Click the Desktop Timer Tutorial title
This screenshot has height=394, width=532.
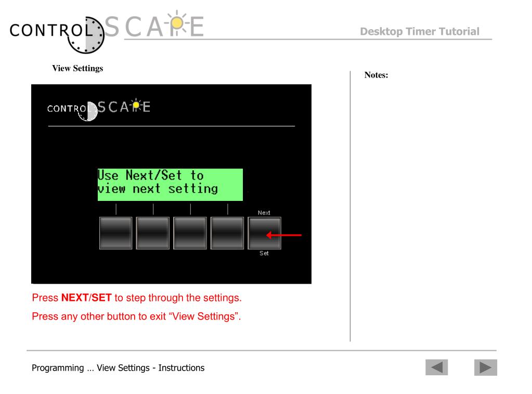point(420,31)
